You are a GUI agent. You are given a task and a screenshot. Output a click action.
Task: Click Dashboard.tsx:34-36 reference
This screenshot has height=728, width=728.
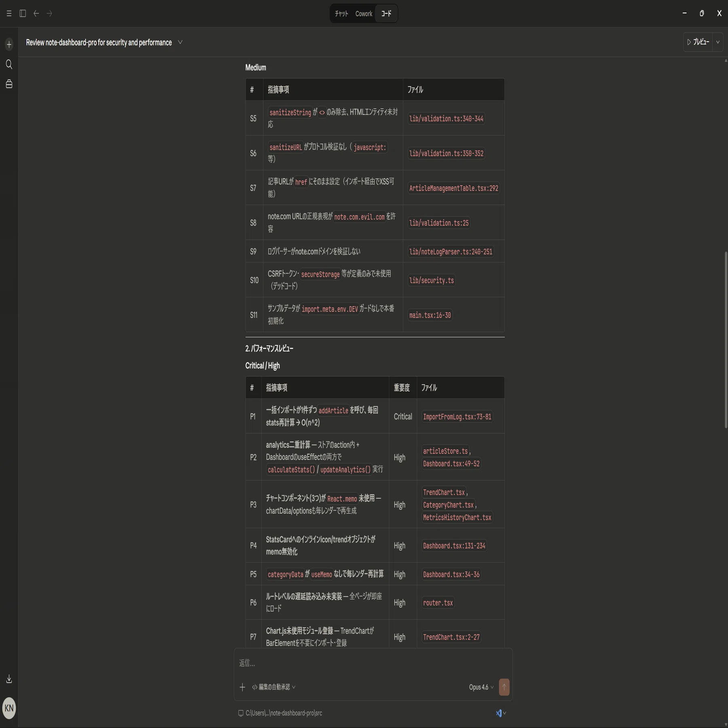click(x=451, y=574)
